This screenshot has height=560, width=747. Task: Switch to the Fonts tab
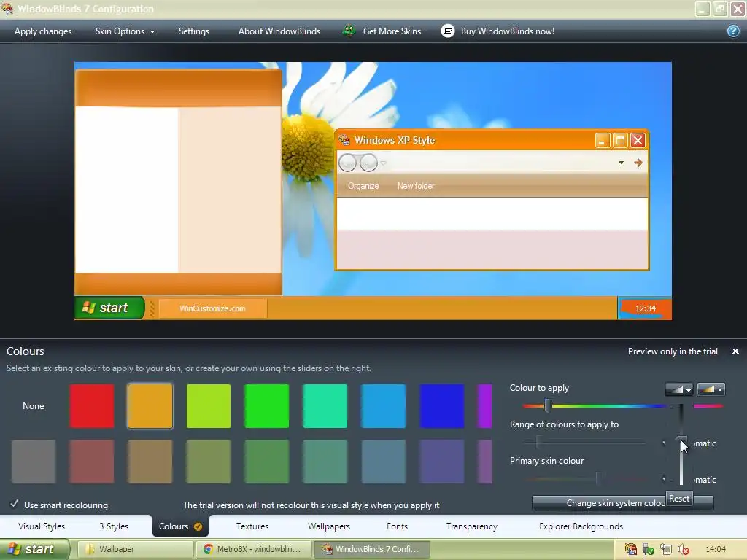coord(397,526)
